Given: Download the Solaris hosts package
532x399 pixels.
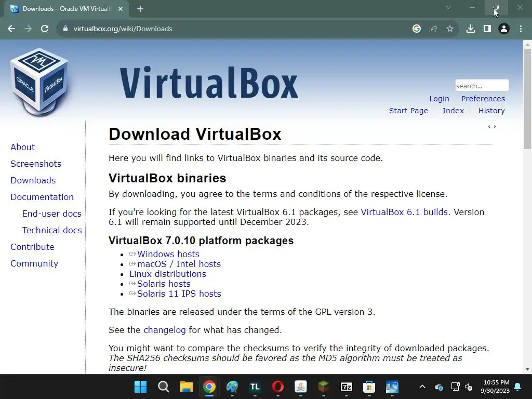Looking at the screenshot, I should tap(164, 284).
